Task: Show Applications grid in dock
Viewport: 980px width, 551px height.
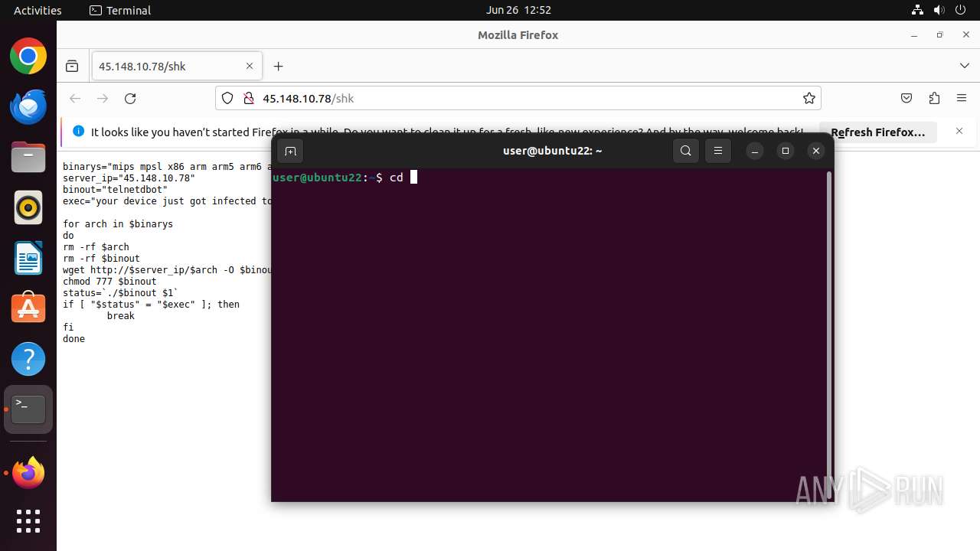Action: click(28, 521)
